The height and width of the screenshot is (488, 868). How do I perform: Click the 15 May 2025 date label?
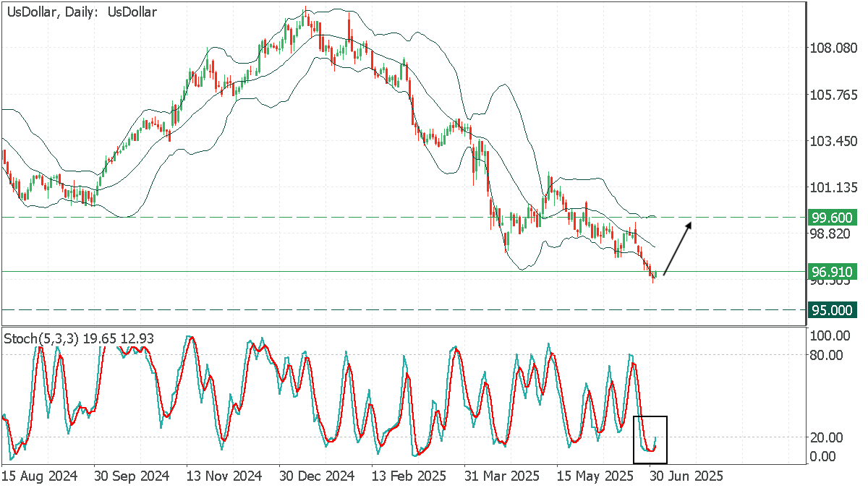point(595,476)
